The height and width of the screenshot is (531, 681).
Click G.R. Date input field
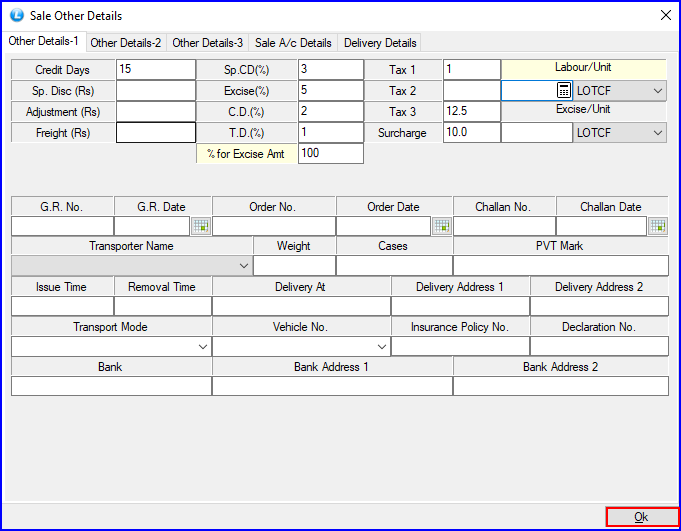point(152,226)
